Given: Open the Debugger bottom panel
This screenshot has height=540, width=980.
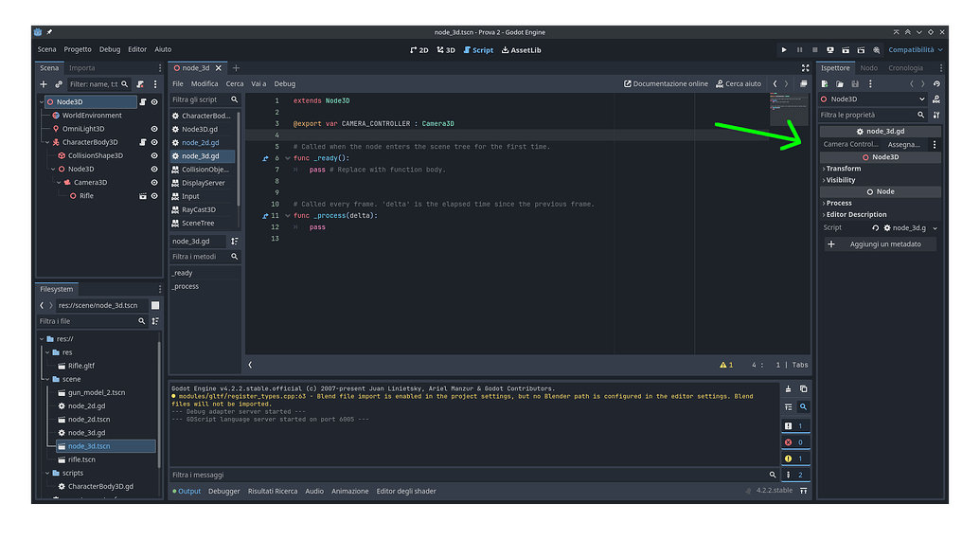Looking at the screenshot, I should 223,492.
